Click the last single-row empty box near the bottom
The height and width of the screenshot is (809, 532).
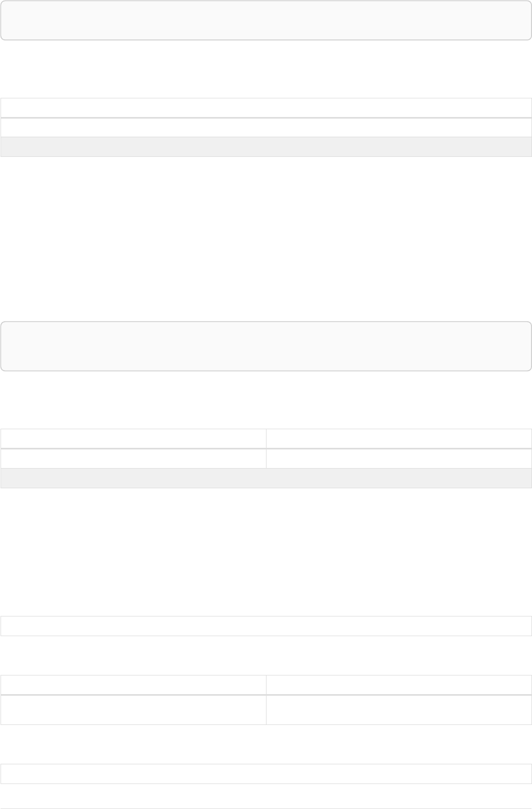click(266, 774)
